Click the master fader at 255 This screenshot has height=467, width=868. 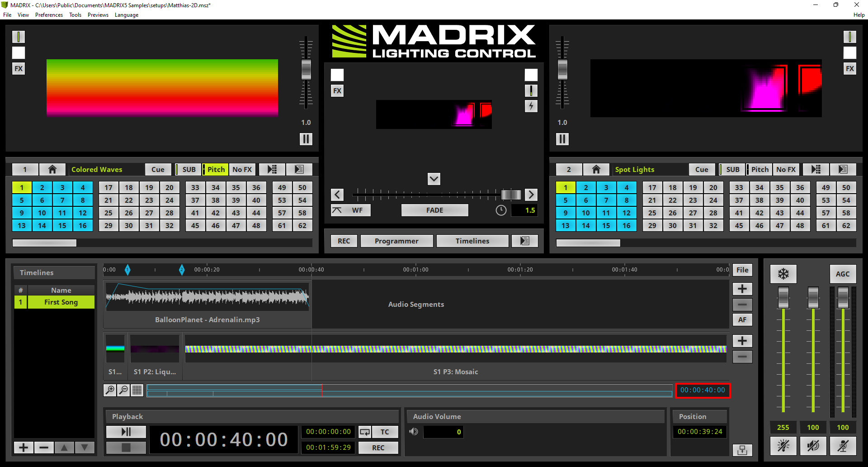pos(783,298)
